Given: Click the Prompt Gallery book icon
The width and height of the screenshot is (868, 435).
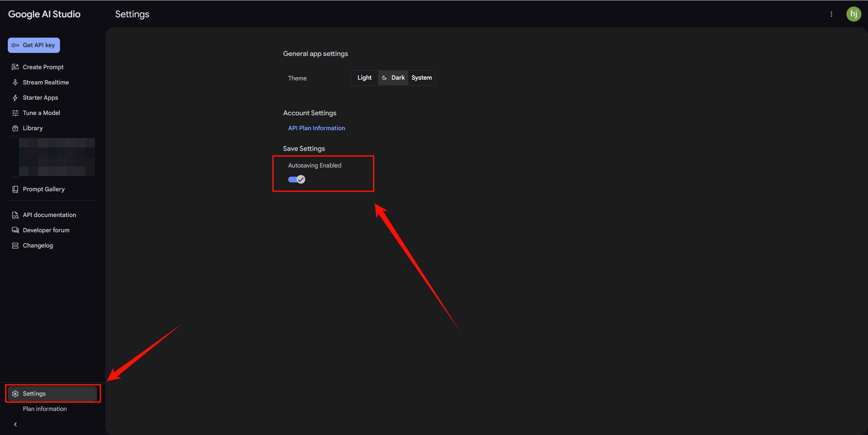Looking at the screenshot, I should [15, 189].
